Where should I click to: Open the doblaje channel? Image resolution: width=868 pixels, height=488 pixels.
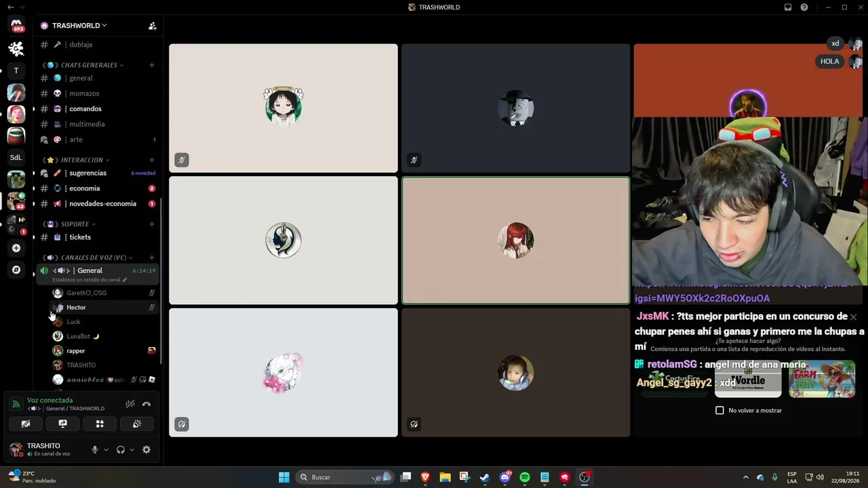(x=98, y=45)
